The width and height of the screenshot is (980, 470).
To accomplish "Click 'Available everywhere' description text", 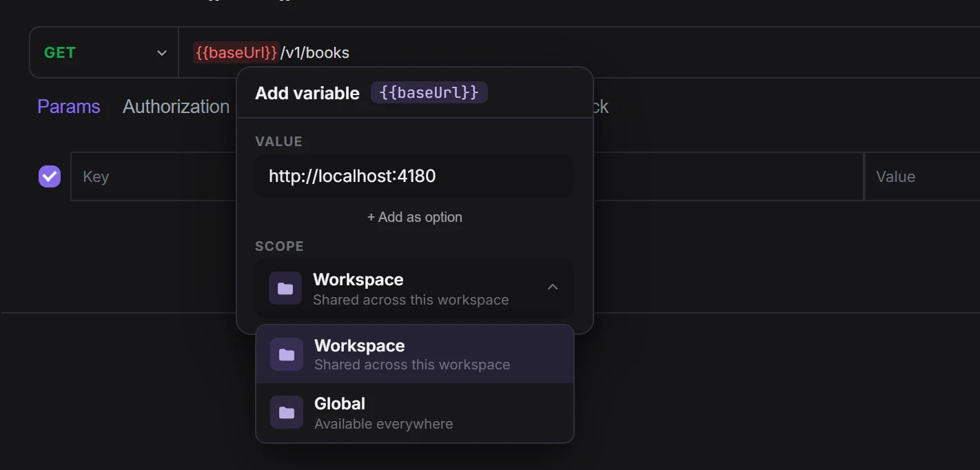I will 384,424.
